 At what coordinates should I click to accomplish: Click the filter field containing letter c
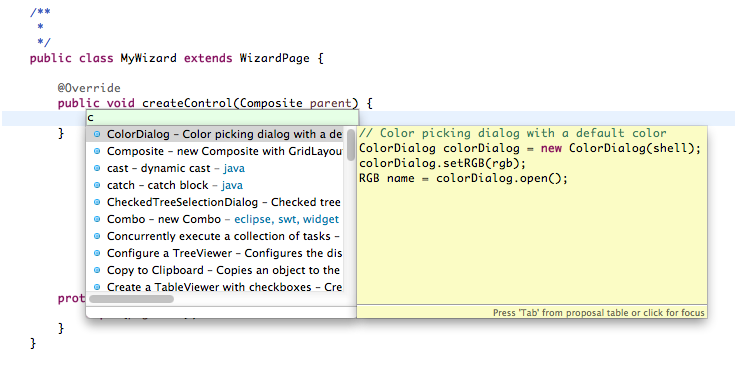coord(222,118)
